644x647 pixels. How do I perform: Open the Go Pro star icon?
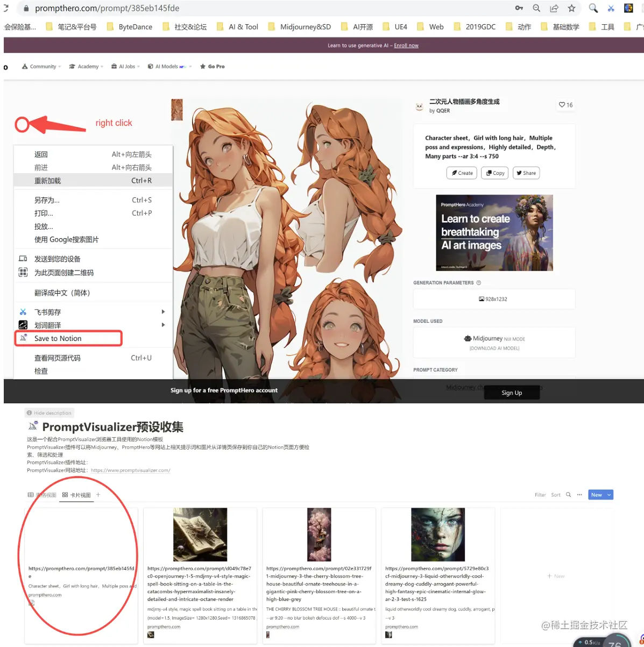(203, 66)
